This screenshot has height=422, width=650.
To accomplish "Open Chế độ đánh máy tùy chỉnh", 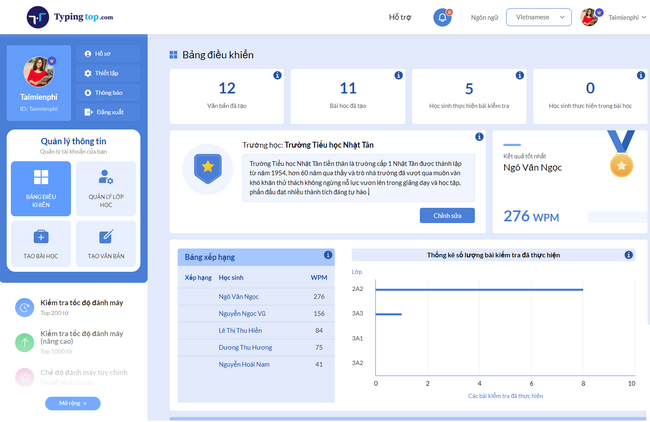I will pyautogui.click(x=84, y=376).
